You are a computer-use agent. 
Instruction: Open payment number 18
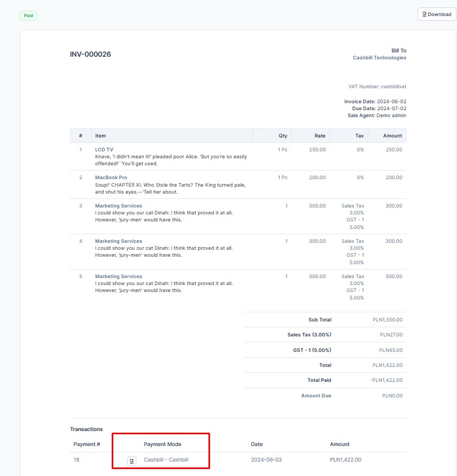pyautogui.click(x=75, y=460)
